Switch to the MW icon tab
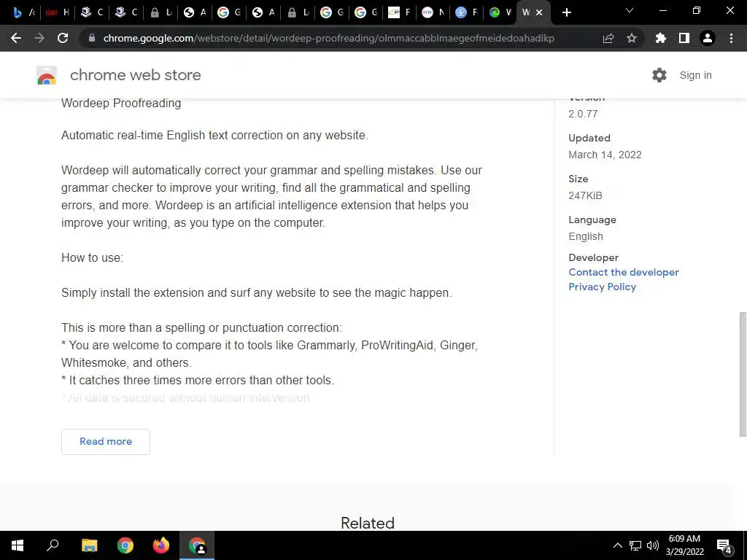This screenshot has width=747, height=560. click(x=433, y=13)
